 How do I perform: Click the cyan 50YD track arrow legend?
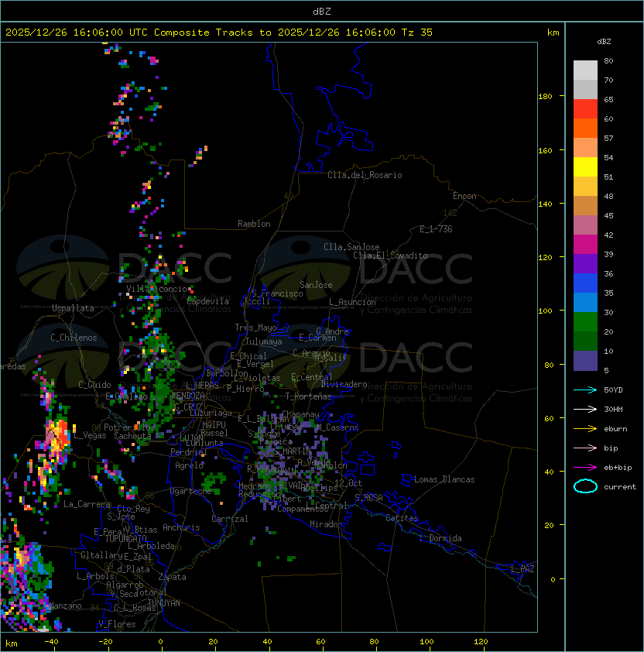(585, 389)
